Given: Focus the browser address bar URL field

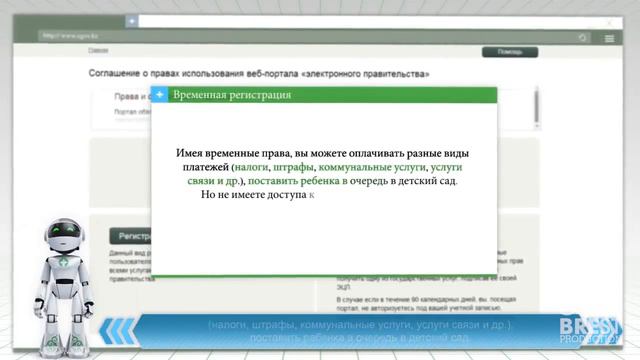Looking at the screenshot, I should pyautogui.click(x=314, y=36).
